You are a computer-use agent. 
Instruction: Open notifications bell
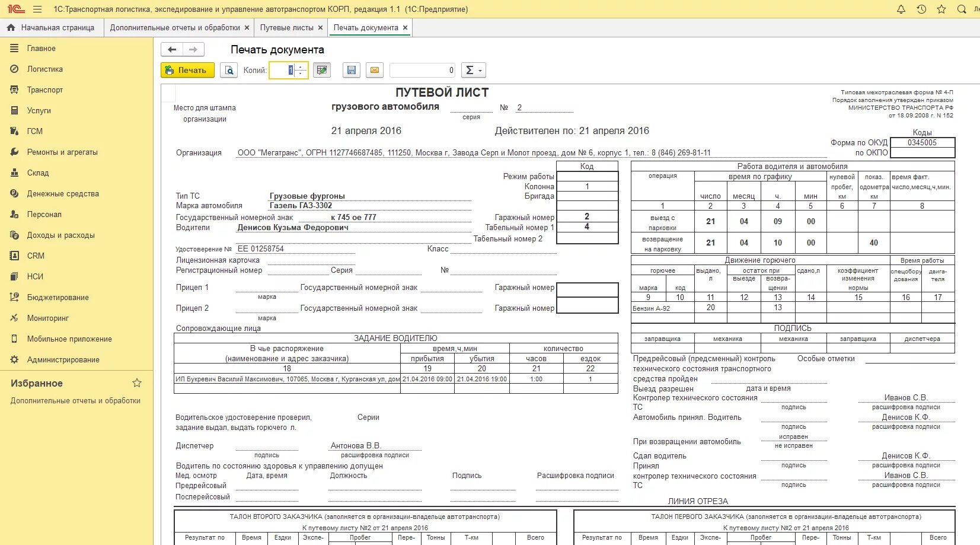coord(901,9)
